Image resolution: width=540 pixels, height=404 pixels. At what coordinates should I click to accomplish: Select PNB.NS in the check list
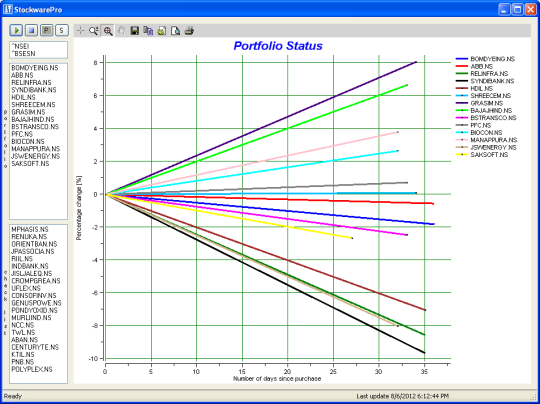[x=23, y=362]
